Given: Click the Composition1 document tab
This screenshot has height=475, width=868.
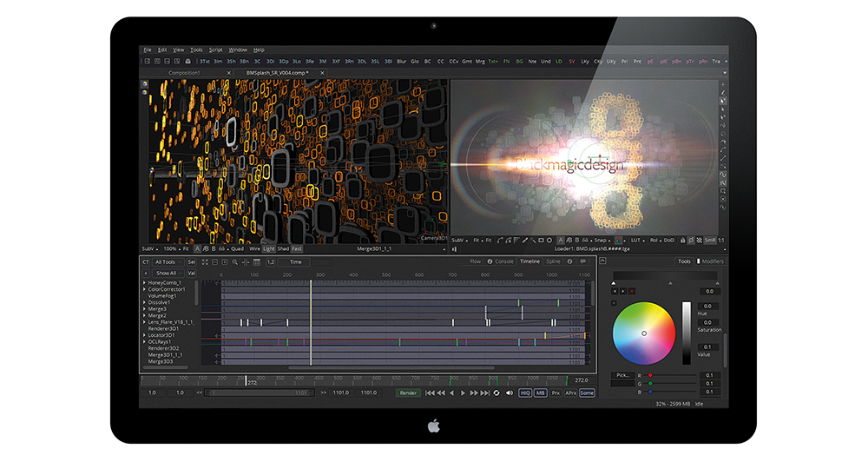Looking at the screenshot, I should 184,73.
